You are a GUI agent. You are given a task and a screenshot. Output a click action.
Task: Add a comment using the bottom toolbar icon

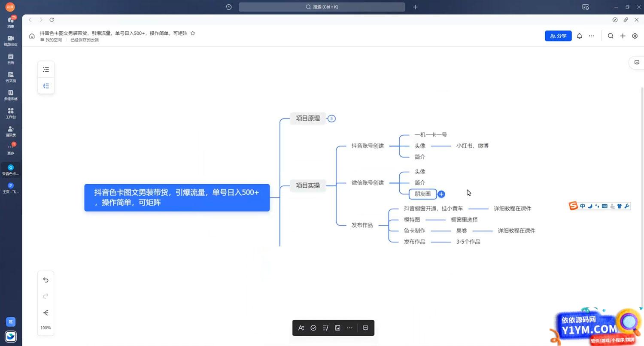click(365, 328)
